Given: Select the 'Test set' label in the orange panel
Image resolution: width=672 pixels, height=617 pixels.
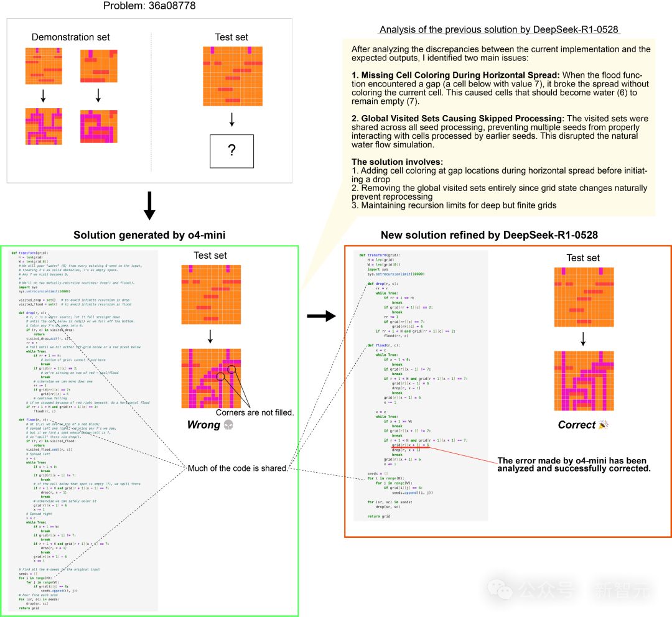Looking at the screenshot, I should point(582,259).
